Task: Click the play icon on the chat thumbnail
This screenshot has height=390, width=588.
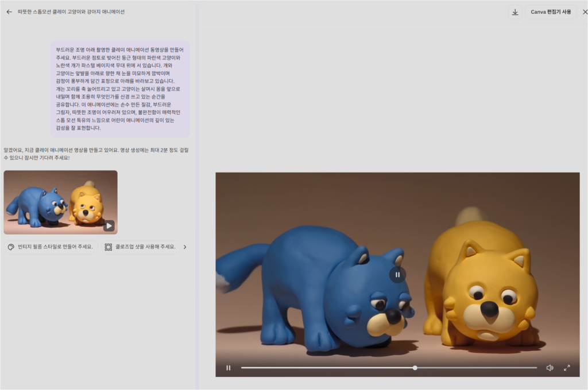Action: tap(109, 226)
